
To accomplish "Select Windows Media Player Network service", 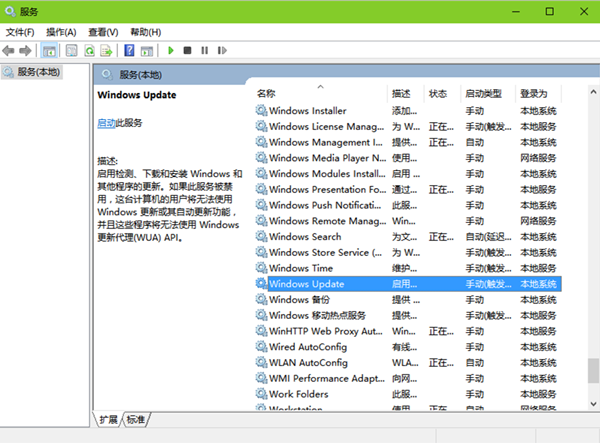I will 328,158.
